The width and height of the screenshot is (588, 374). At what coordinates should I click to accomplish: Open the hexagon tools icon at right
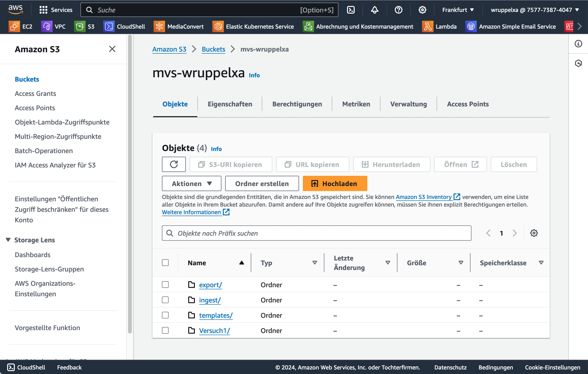click(x=578, y=63)
